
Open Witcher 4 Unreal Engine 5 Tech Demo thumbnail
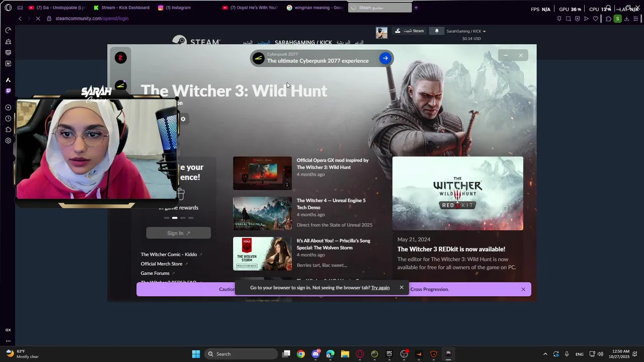pos(262,214)
